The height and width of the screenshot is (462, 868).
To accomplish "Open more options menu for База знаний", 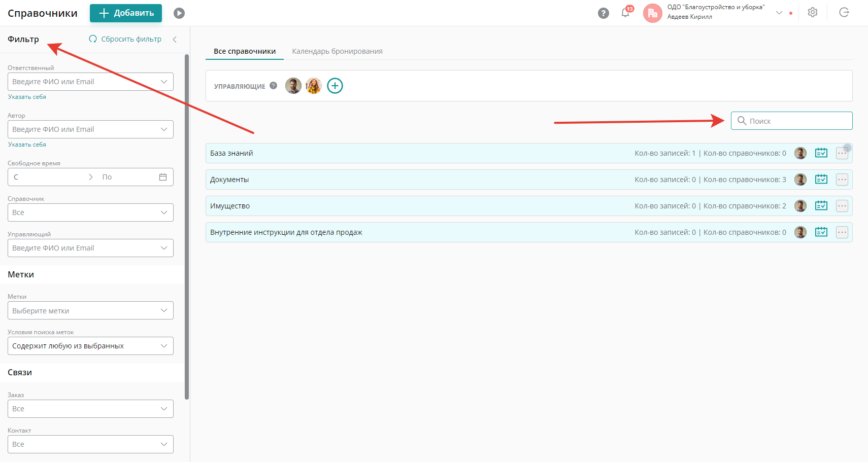I will (x=842, y=153).
